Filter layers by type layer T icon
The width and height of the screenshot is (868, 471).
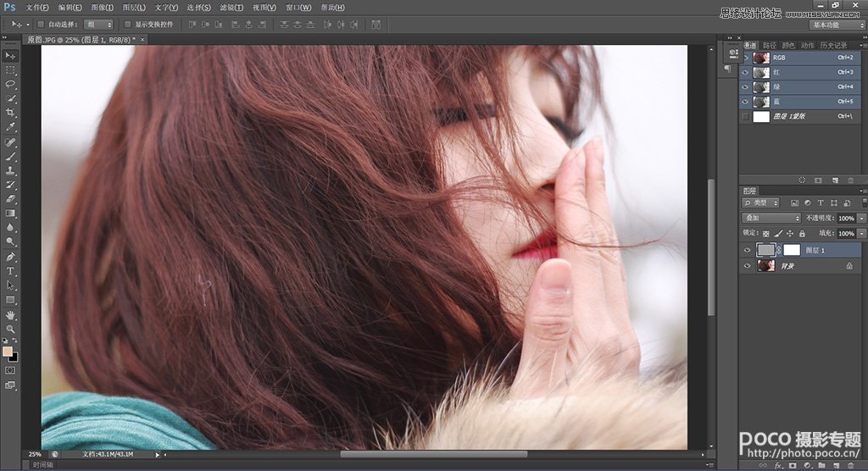[821, 203]
